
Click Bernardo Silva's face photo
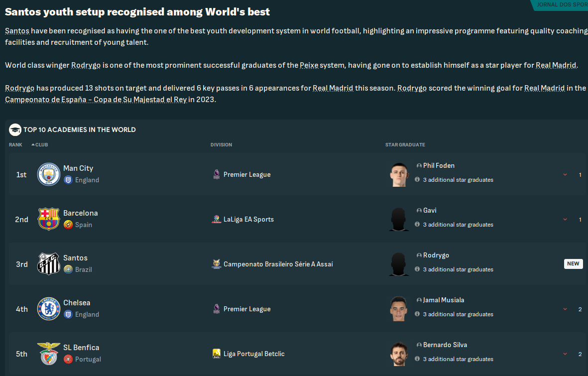tap(399, 354)
